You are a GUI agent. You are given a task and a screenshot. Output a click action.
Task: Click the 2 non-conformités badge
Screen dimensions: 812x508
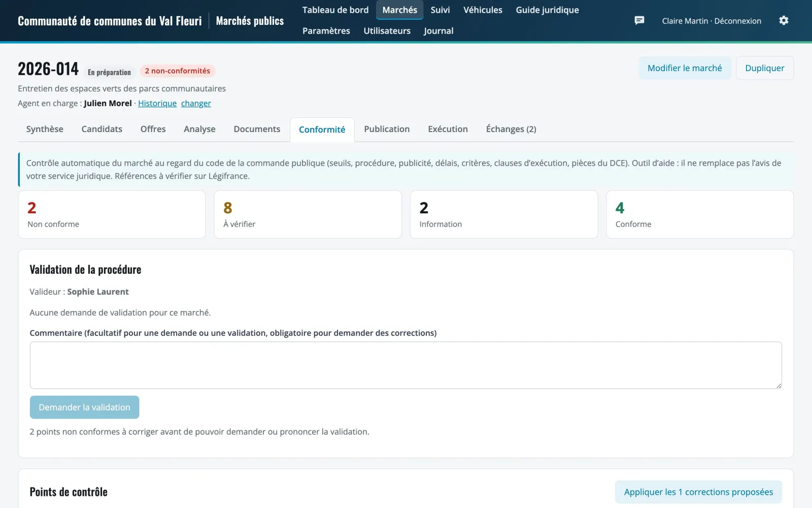pyautogui.click(x=178, y=71)
